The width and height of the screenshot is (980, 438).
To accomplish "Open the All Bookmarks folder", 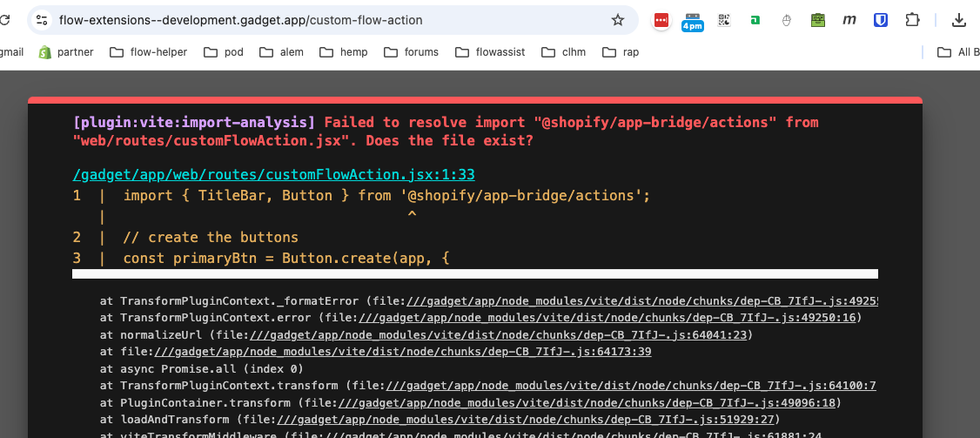I will [x=958, y=52].
